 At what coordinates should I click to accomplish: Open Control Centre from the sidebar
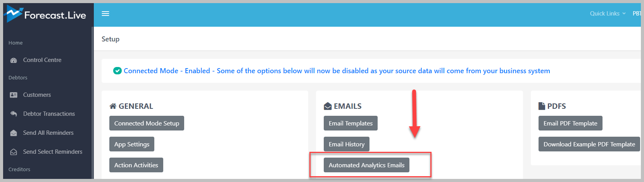pyautogui.click(x=42, y=60)
